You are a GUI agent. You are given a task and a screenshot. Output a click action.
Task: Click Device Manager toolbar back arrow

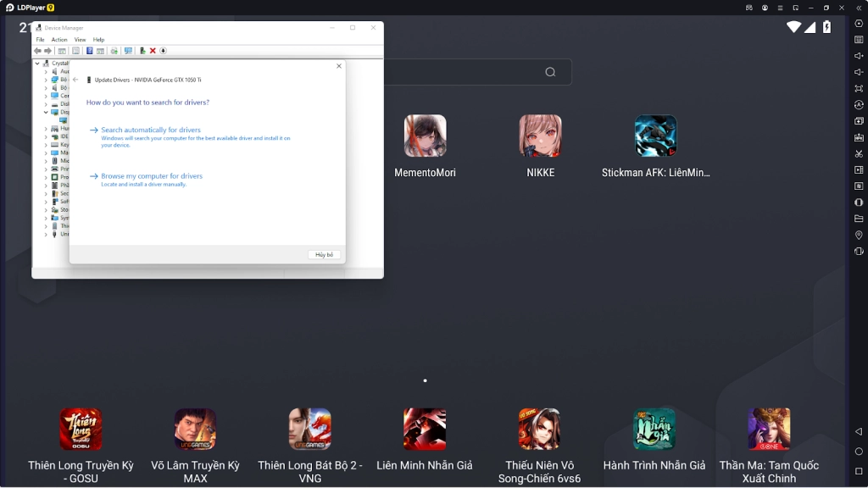point(37,51)
